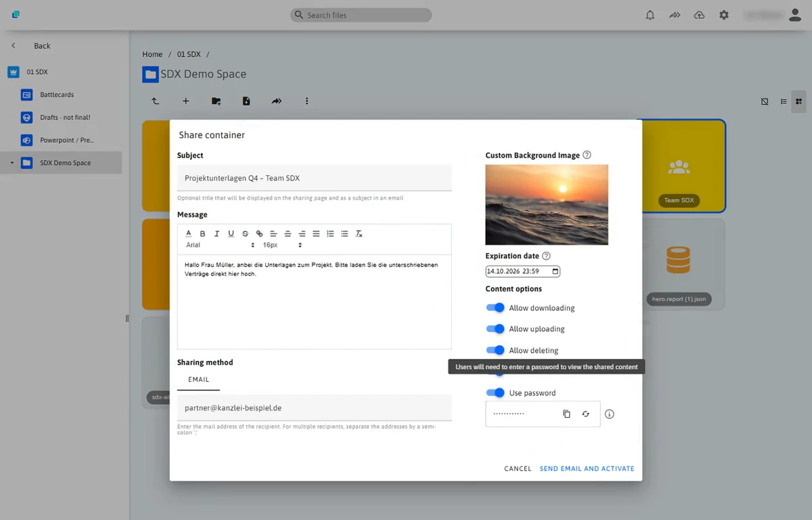Navigate to 01 SDX in the breadcrumb
Screen dimensions: 812x520
pos(189,54)
